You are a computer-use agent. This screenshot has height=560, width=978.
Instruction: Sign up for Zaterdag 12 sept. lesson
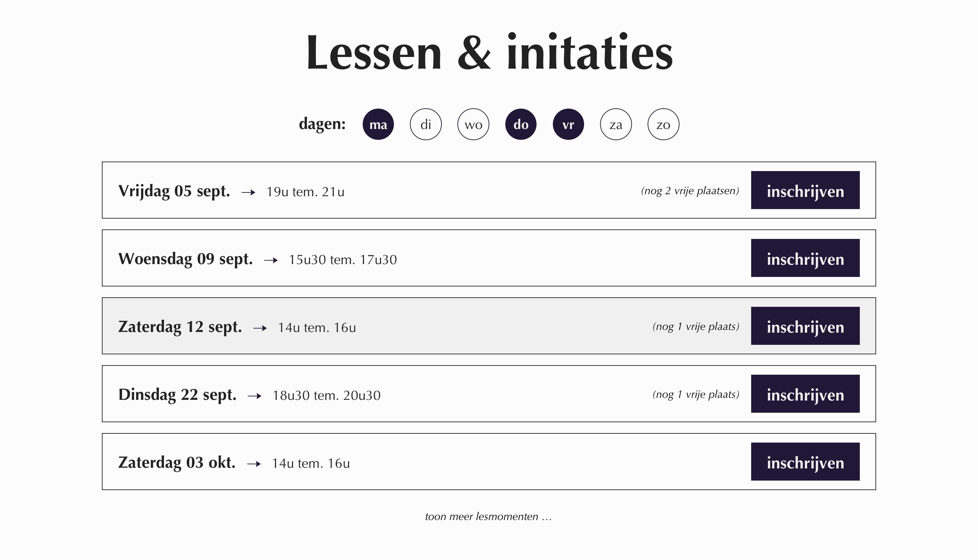pyautogui.click(x=805, y=326)
